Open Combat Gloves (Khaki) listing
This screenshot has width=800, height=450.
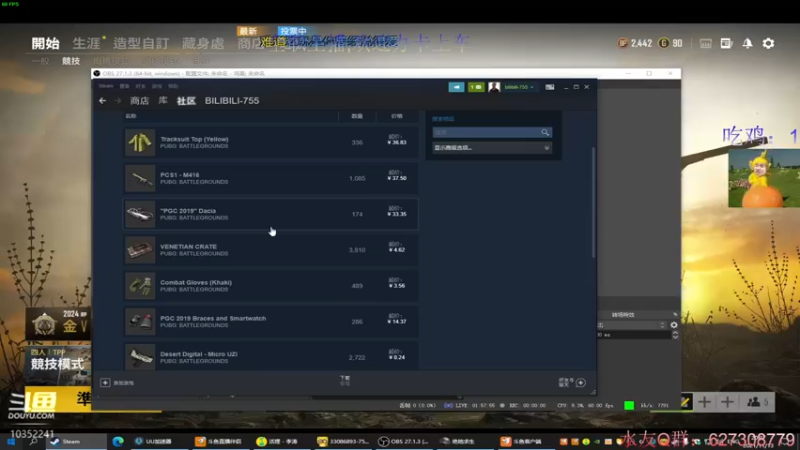coord(270,285)
